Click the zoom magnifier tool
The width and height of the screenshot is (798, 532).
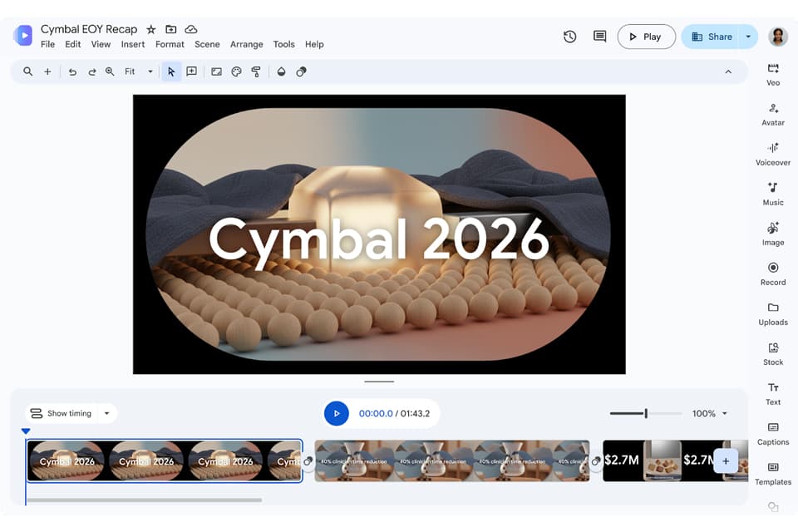[x=110, y=71]
